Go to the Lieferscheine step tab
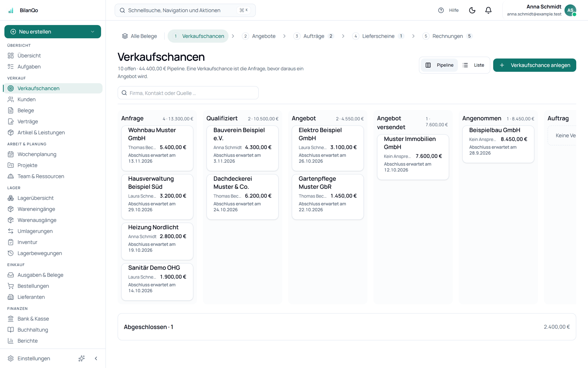The height and width of the screenshot is (368, 588). pos(379,36)
